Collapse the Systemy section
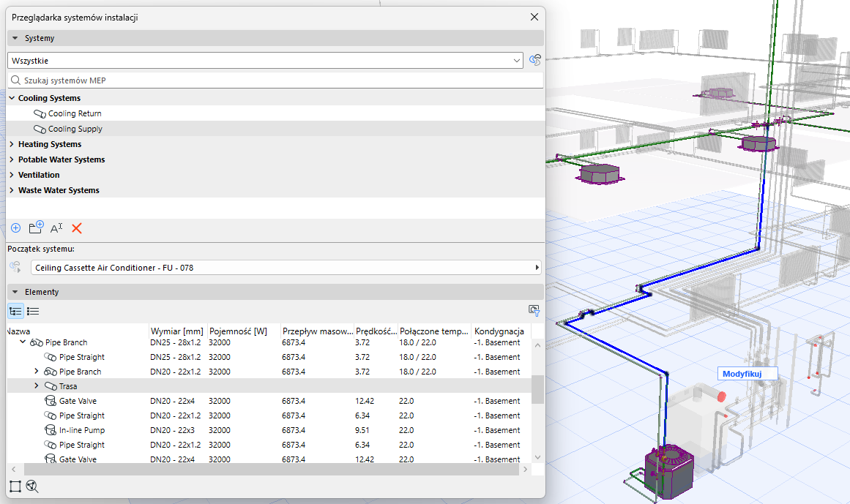 15,38
